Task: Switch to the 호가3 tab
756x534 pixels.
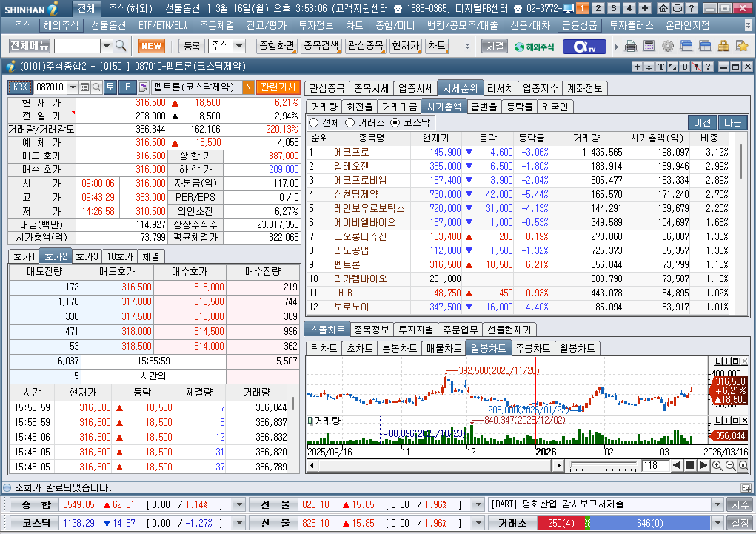Action: [87, 256]
